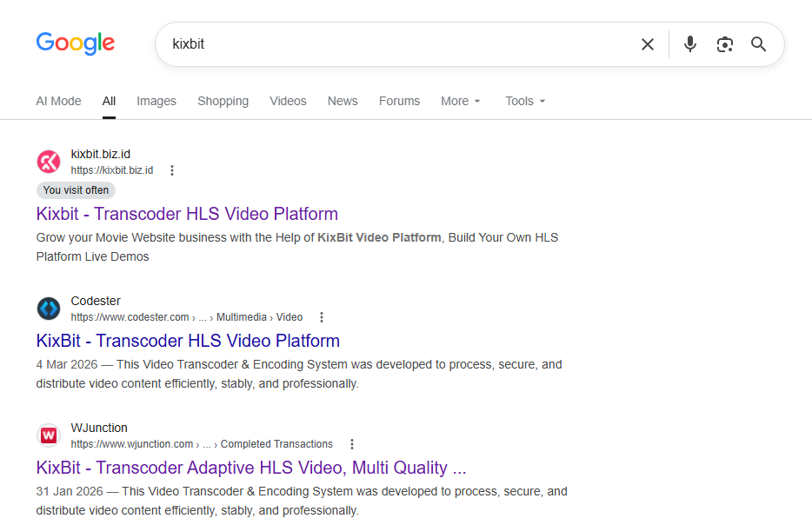Open the three-dot menu for kixbit.biz.id result
Viewport: 812px width, 525px height.
coord(172,170)
